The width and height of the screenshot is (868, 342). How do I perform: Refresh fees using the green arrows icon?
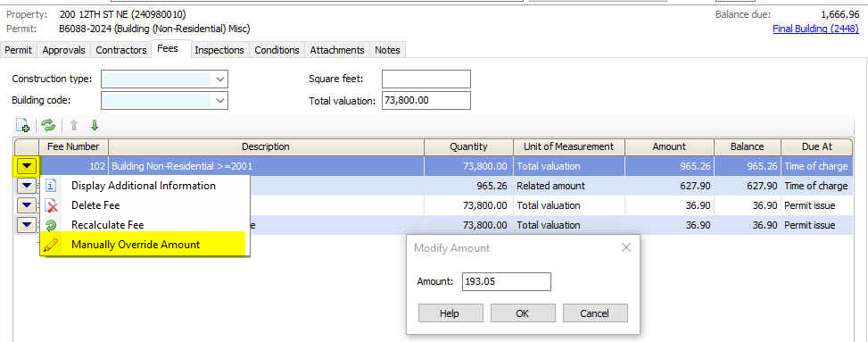49,126
